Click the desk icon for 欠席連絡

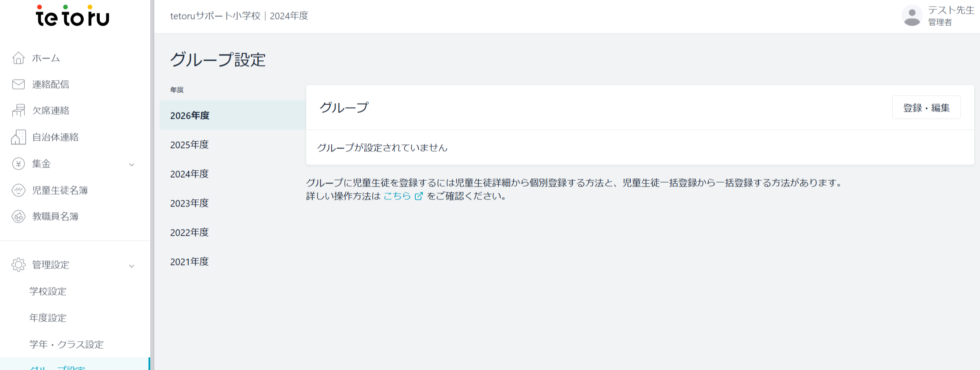coord(18,111)
